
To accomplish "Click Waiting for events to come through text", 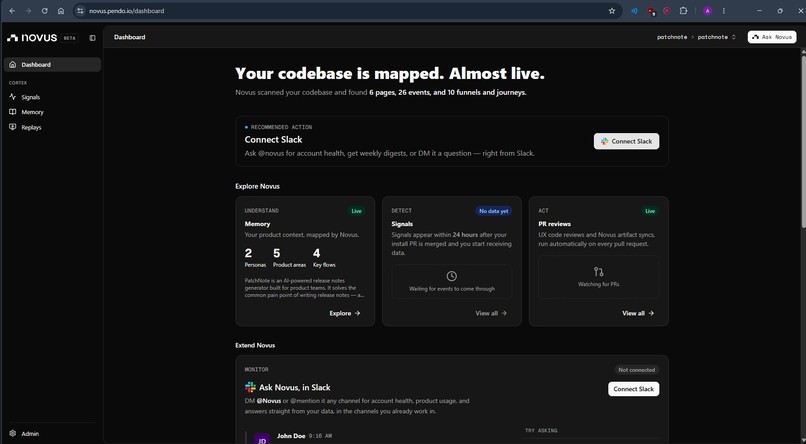I will pos(451,289).
